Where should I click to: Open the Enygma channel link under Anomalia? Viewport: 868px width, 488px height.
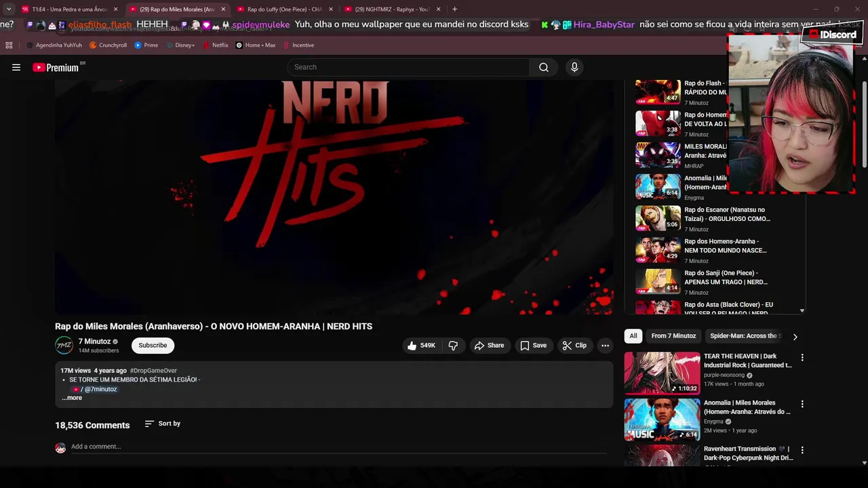tap(713, 422)
